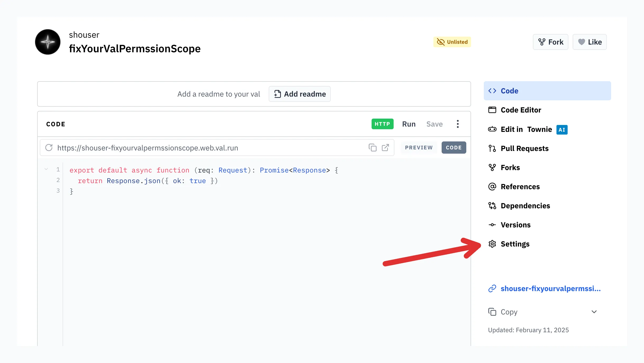This screenshot has height=363, width=644.
Task: Click the export default async function line
Action: pyautogui.click(x=204, y=170)
